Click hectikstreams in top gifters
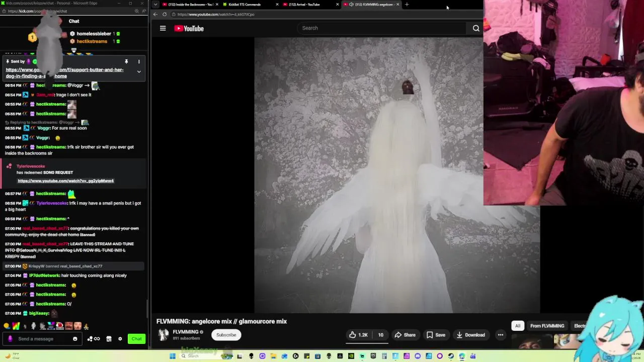 point(92,41)
